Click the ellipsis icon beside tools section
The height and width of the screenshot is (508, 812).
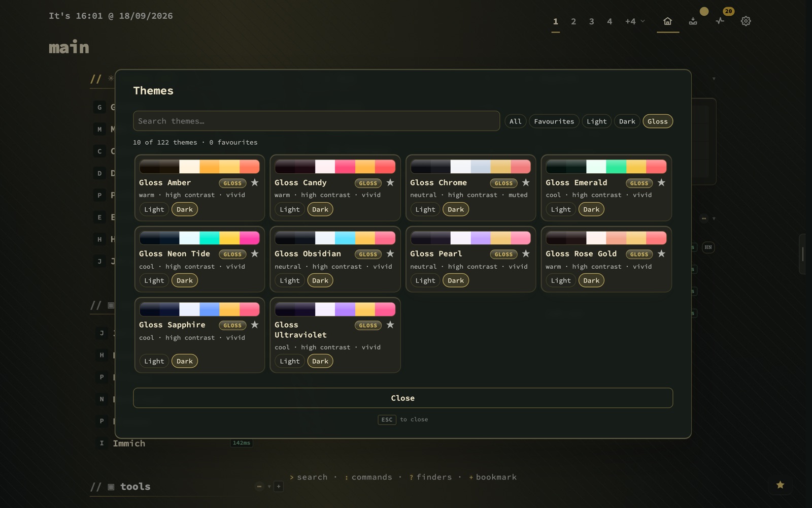[259, 487]
